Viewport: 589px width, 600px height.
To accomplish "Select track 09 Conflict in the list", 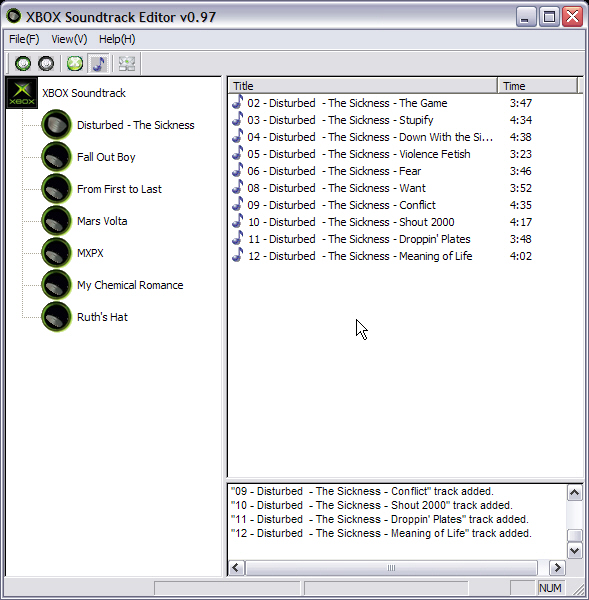I will pyautogui.click(x=341, y=205).
